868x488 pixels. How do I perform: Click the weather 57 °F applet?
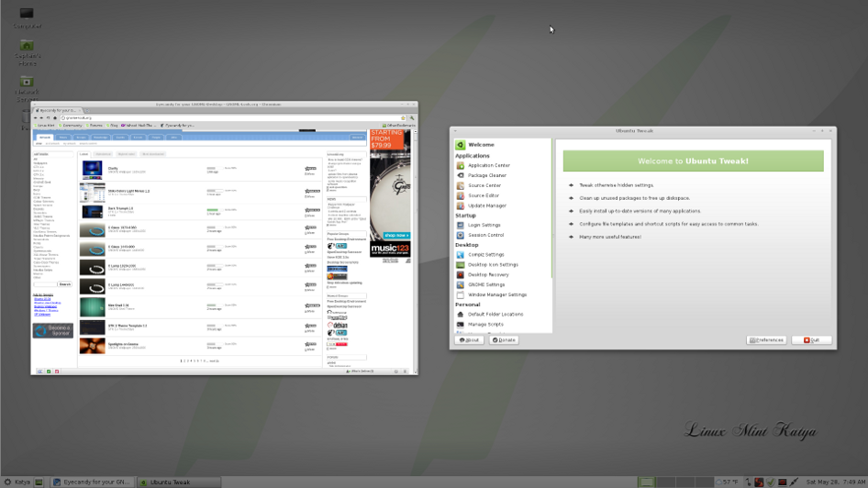pos(728,482)
